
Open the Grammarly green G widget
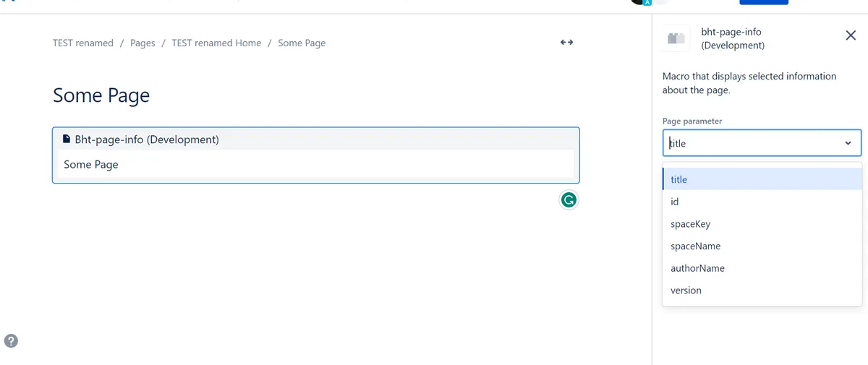point(569,200)
